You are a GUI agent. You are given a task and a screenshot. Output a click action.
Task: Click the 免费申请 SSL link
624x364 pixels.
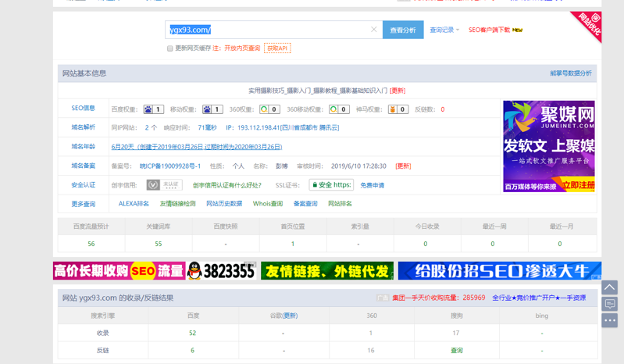372,185
